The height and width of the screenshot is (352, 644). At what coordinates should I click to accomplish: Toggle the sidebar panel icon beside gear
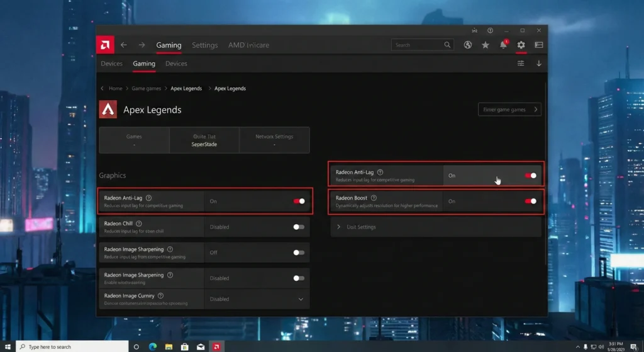coord(539,45)
